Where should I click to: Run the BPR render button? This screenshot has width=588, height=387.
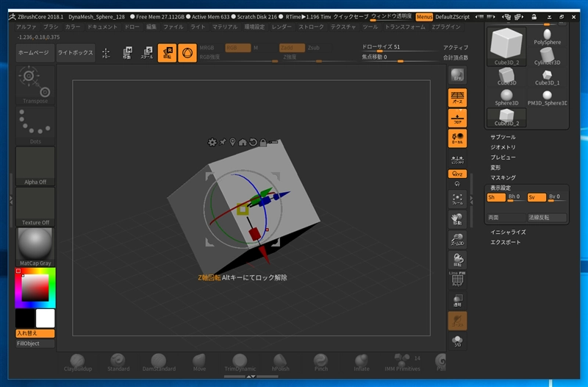[x=457, y=75]
